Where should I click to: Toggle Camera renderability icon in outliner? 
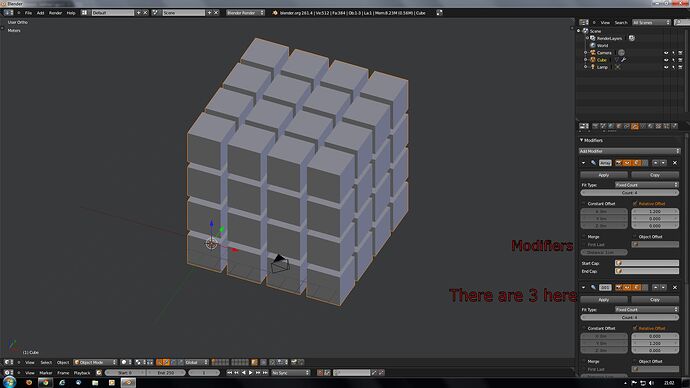pyautogui.click(x=680, y=53)
